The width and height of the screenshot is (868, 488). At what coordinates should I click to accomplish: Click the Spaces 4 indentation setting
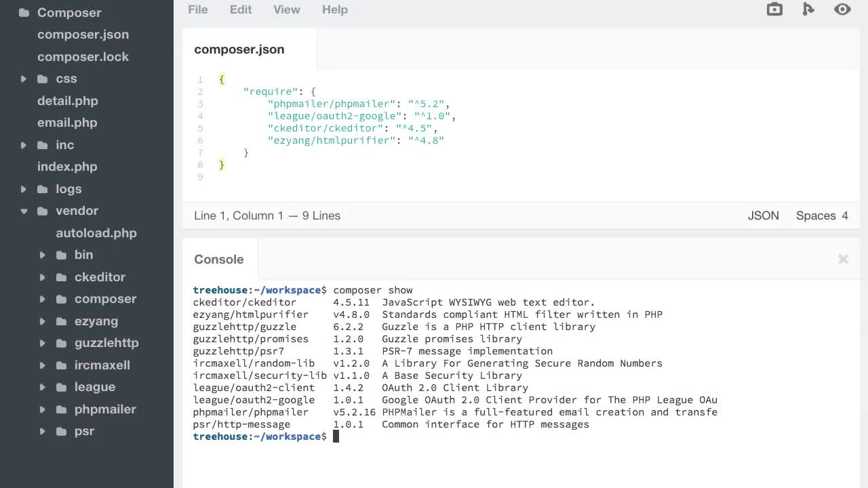[822, 216]
